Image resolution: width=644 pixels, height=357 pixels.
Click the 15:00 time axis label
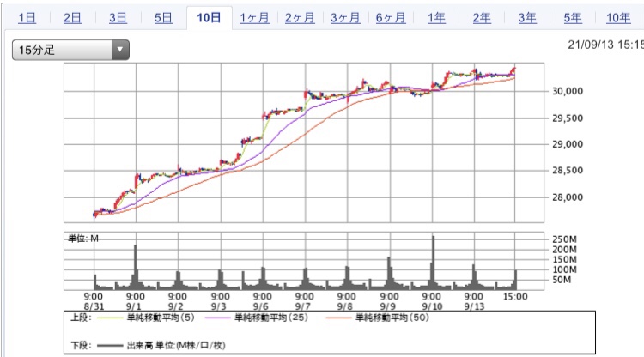tap(515, 297)
